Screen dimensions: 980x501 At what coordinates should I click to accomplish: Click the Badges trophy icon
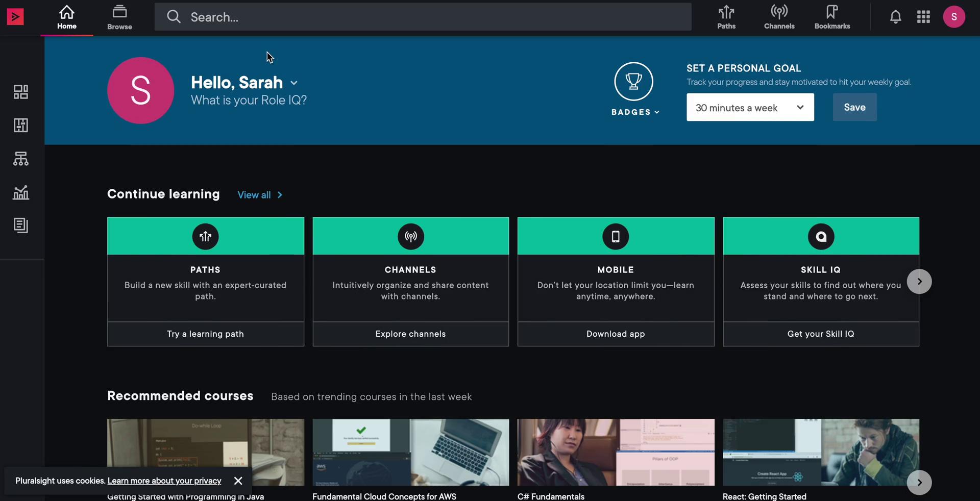coord(633,81)
